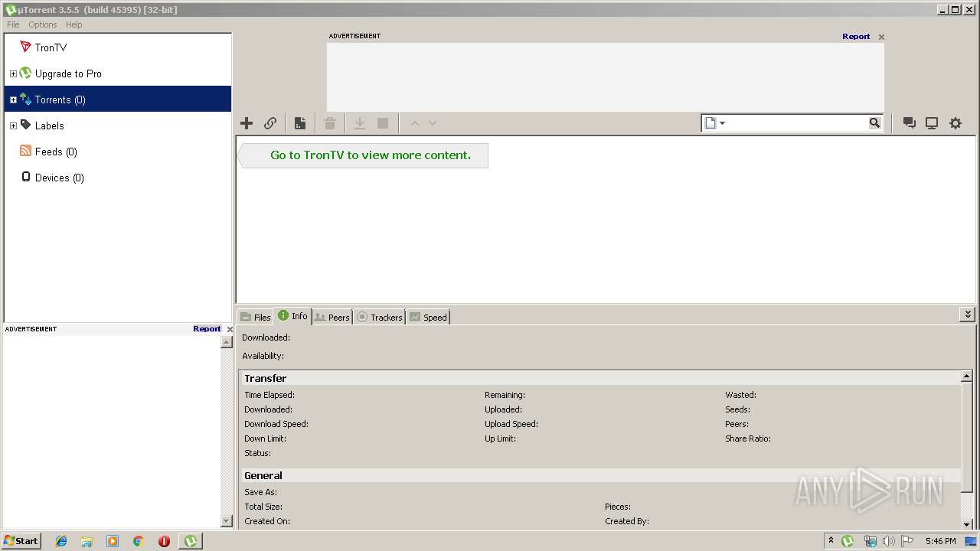The width and height of the screenshot is (980, 551).
Task: Switch to the Info tab
Action: click(x=292, y=316)
